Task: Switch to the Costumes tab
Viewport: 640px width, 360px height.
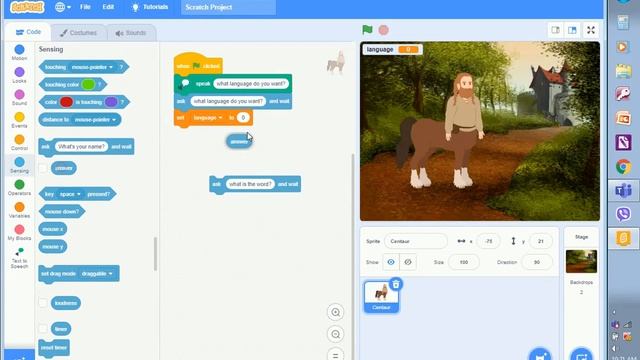Action: tap(78, 33)
